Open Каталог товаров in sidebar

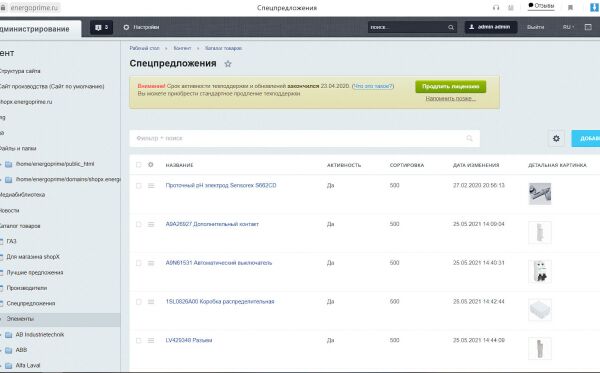(x=20, y=226)
